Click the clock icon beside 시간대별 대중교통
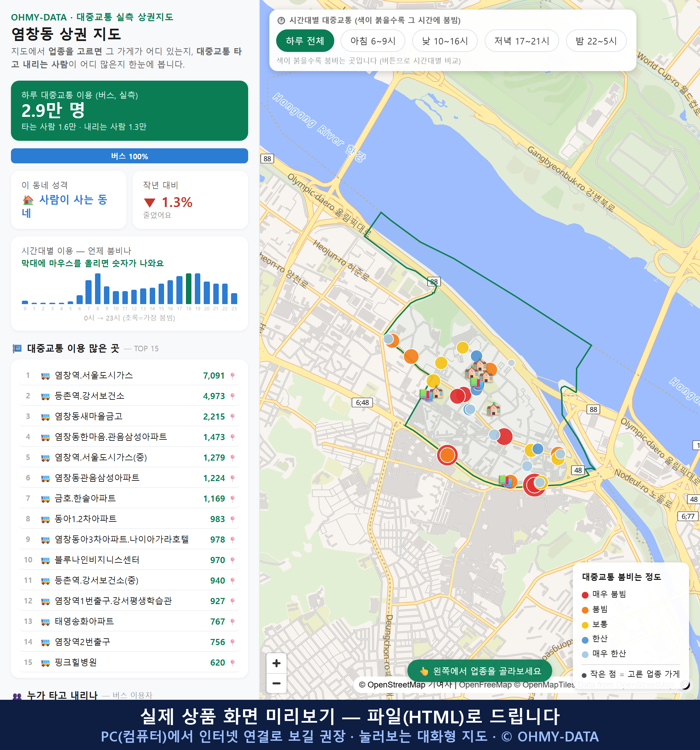Viewport: 700px width, 750px height. (x=281, y=21)
